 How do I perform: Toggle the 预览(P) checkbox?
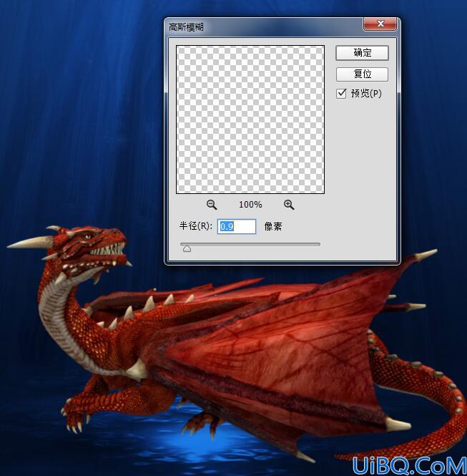(341, 94)
